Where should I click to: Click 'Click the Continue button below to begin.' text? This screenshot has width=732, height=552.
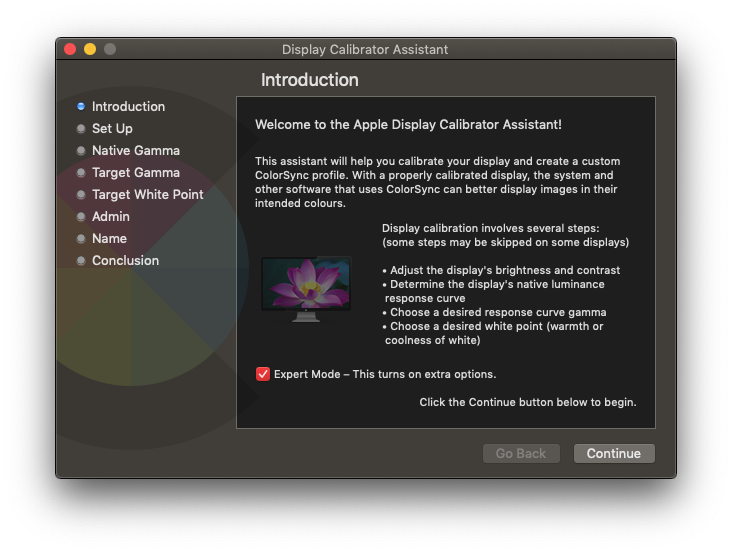[x=528, y=402]
